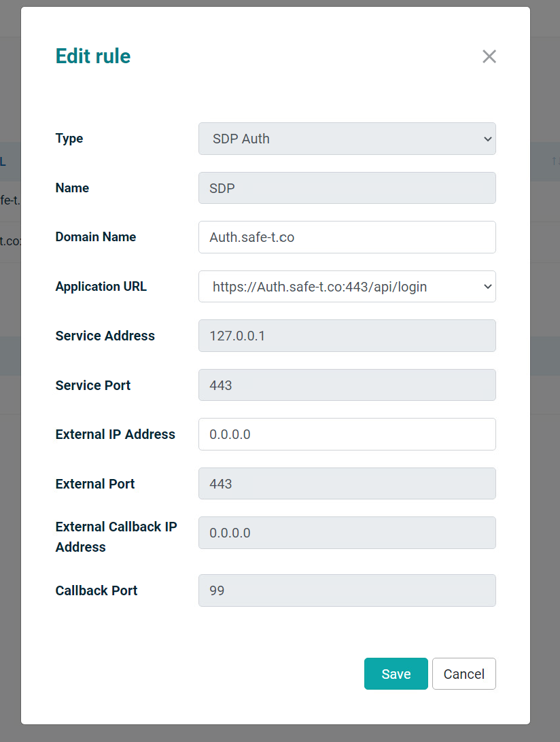Image resolution: width=560 pixels, height=742 pixels.
Task: Click the External IP Address label
Action: coord(116,434)
